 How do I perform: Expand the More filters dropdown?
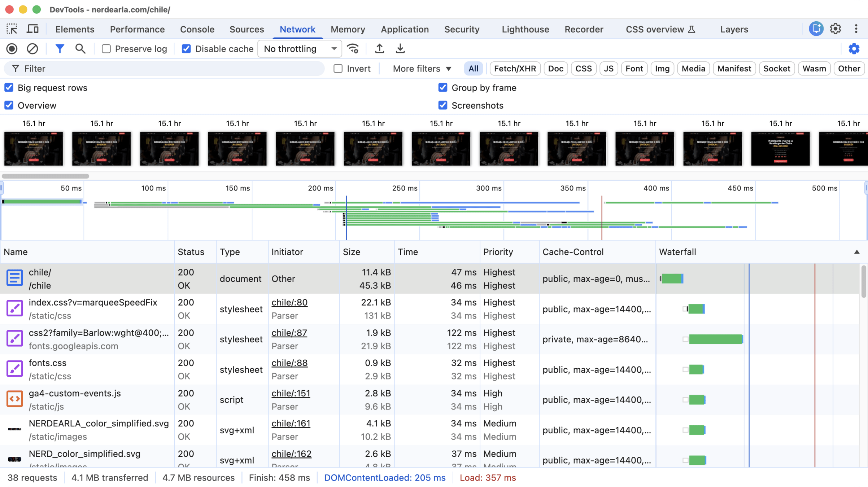click(422, 69)
